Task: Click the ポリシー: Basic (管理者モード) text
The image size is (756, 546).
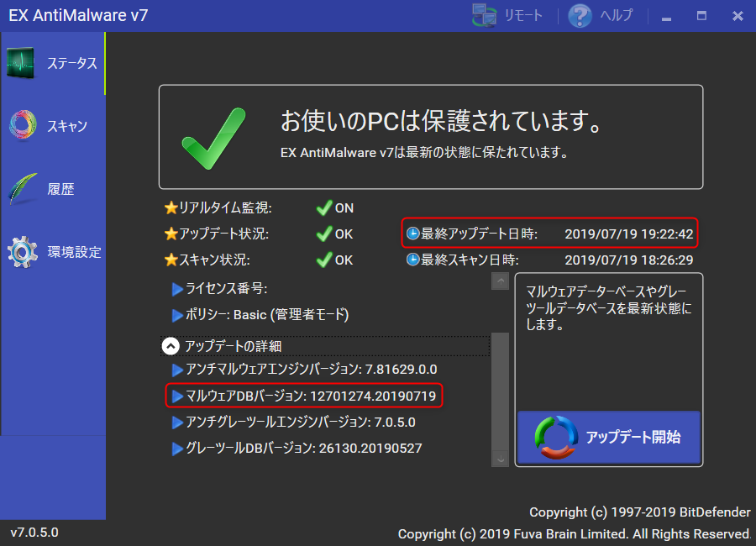Action: pyautogui.click(x=267, y=315)
